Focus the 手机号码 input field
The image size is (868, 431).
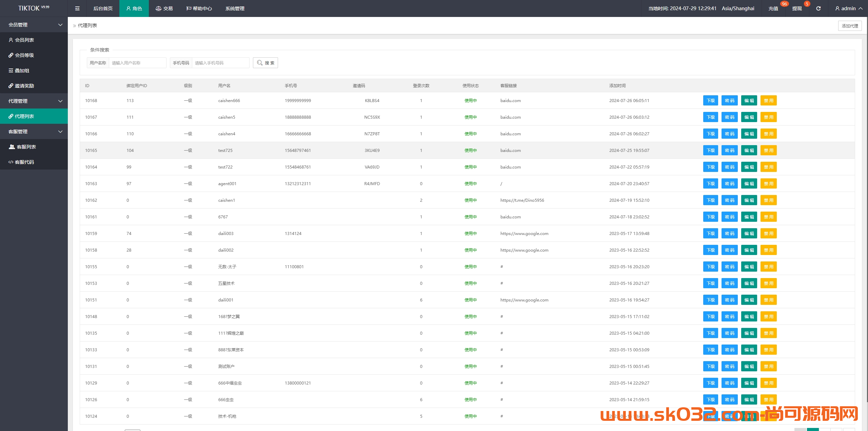220,63
